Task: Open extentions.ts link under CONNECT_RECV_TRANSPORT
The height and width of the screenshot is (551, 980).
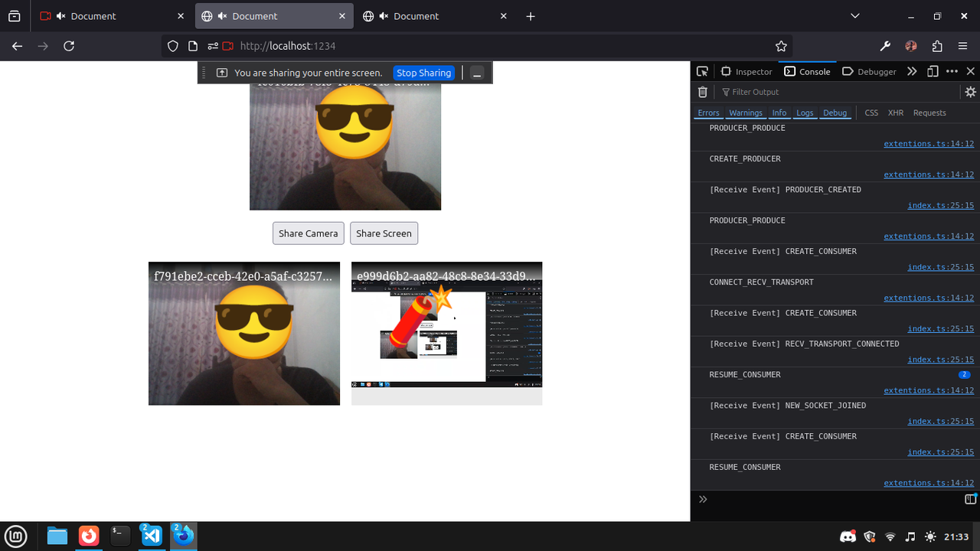Action: (929, 298)
